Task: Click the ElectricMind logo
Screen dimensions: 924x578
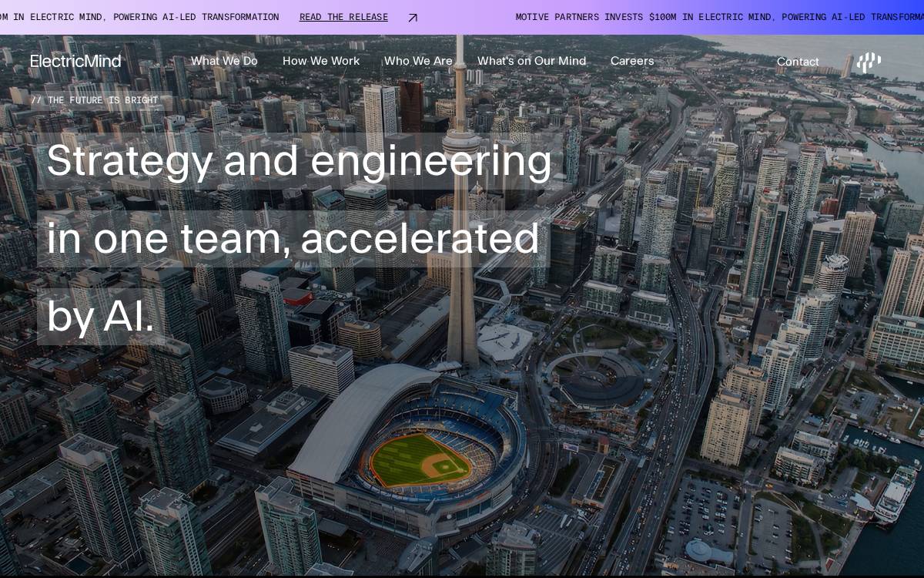Action: 75,61
